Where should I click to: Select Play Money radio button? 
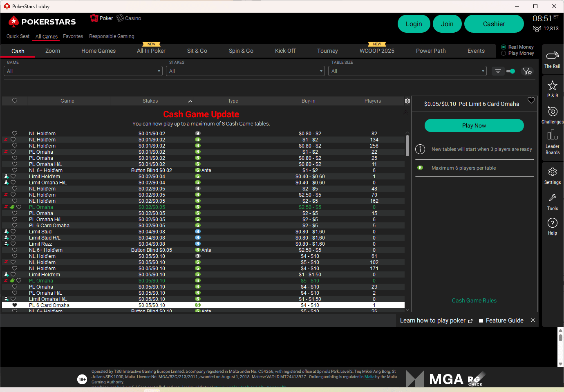coord(504,53)
